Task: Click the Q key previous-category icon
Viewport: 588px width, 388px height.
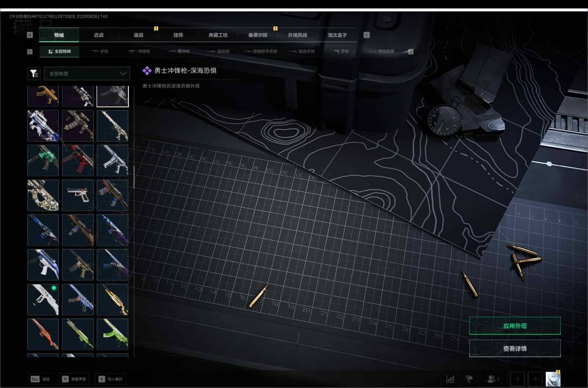Action: pos(30,35)
